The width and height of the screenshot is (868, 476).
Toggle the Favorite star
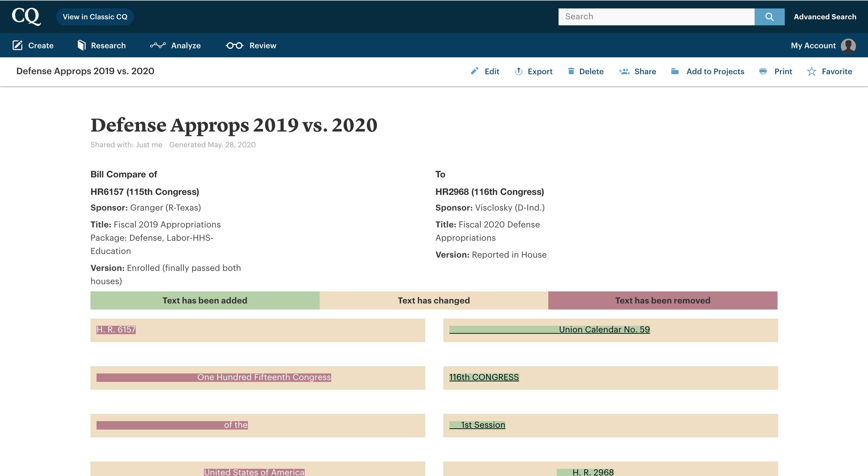811,71
